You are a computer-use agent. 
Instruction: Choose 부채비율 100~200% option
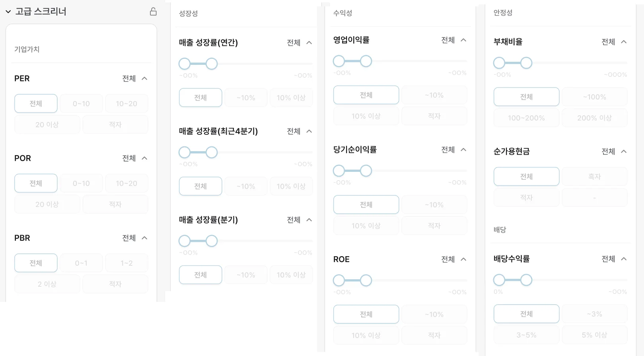tap(526, 118)
